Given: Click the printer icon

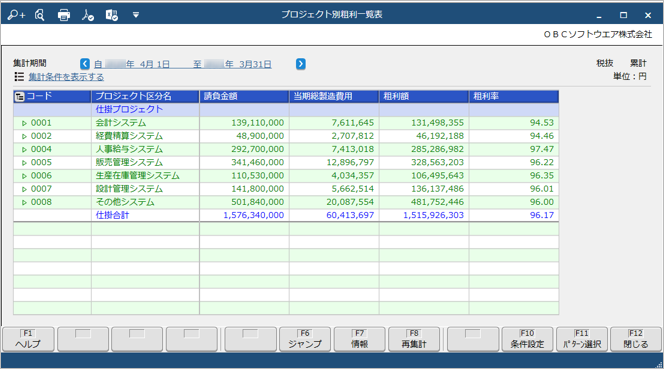Looking at the screenshot, I should point(64,15).
